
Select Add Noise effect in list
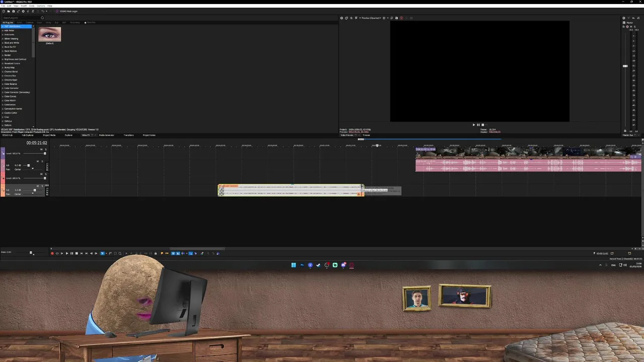9,30
